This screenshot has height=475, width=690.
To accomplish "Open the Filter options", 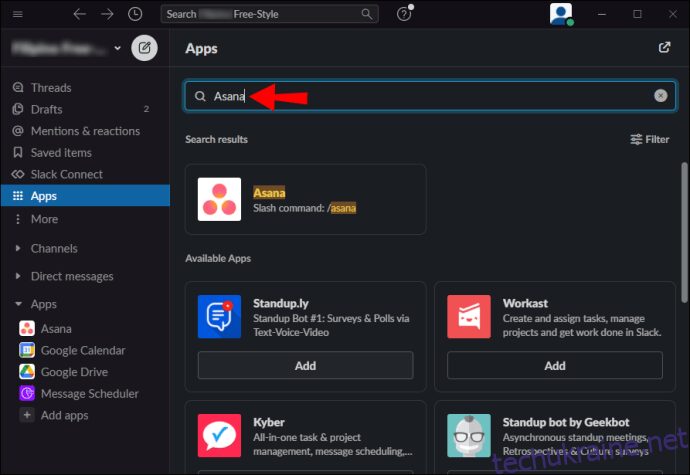I will point(650,140).
